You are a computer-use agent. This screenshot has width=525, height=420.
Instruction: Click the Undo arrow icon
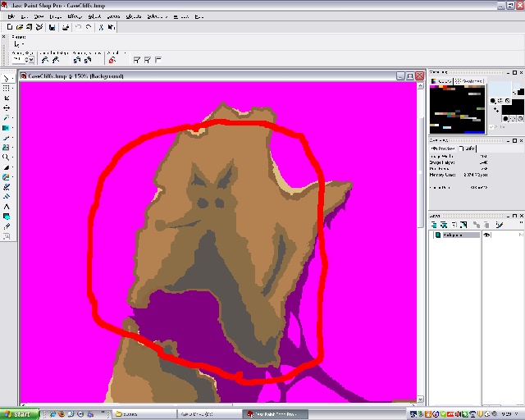click(77, 27)
